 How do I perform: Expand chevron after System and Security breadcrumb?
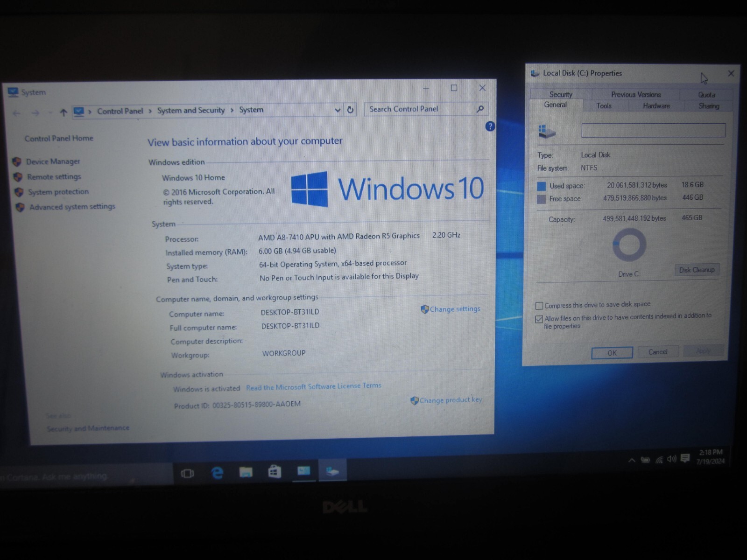point(232,110)
